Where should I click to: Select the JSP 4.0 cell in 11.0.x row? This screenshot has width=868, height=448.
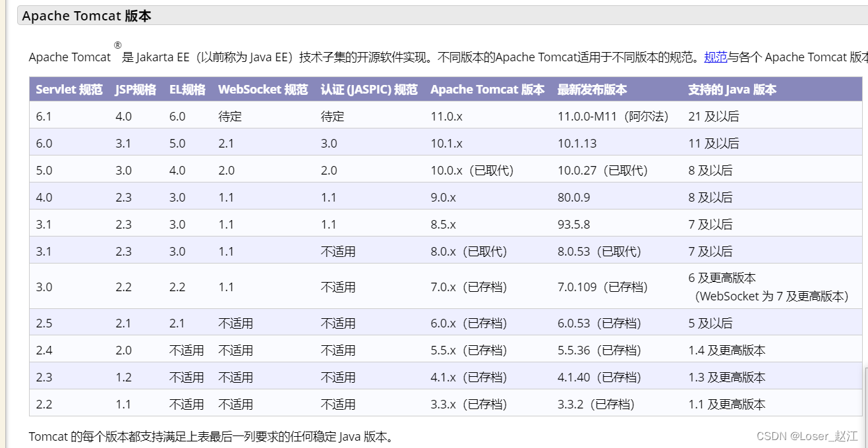tap(123, 117)
